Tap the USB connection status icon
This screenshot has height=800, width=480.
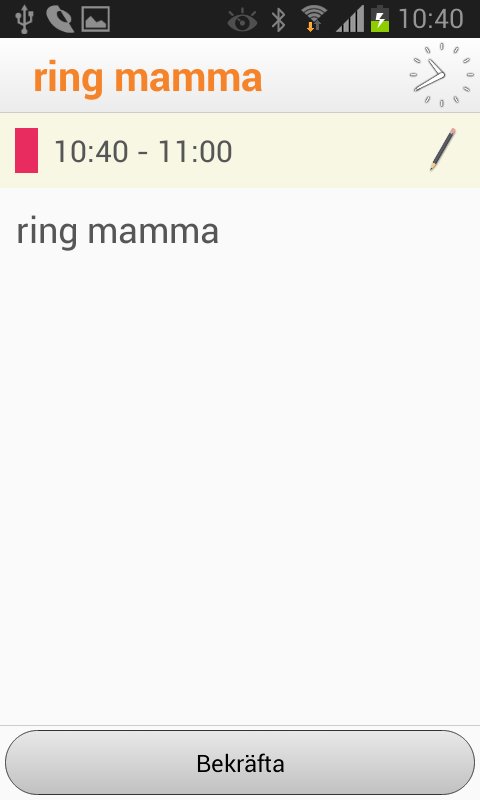point(24,19)
